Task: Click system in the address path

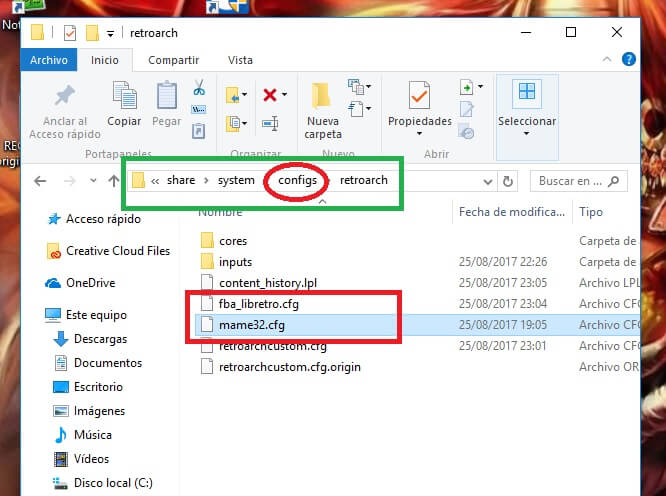Action: 236,180
